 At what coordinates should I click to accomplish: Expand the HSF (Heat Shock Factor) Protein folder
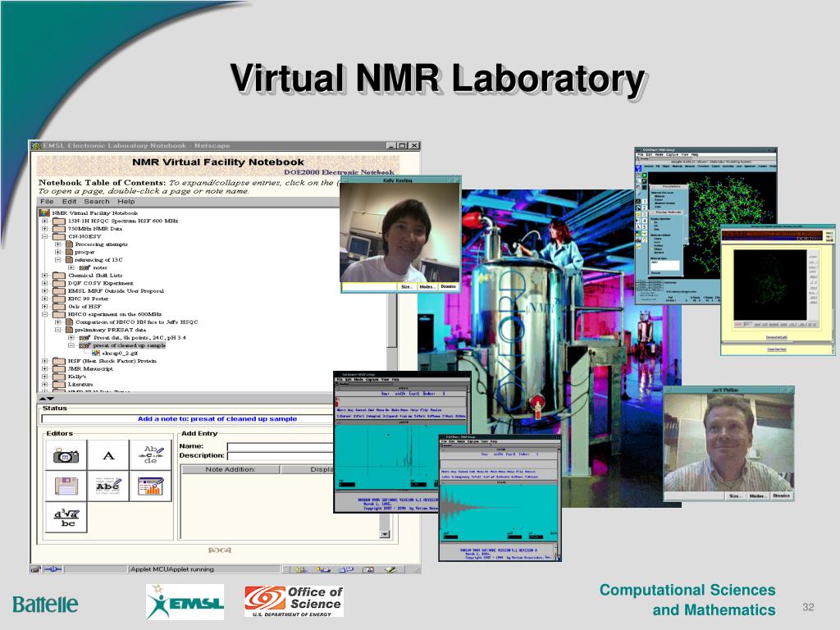45,361
